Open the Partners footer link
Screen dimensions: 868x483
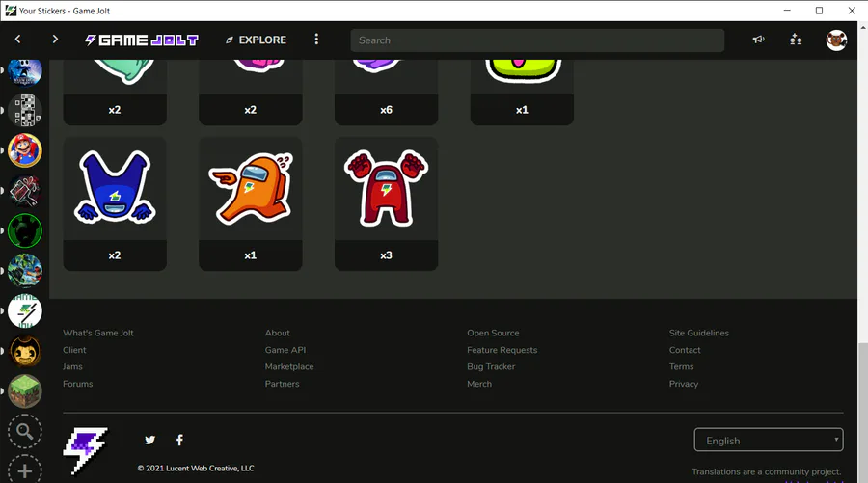[282, 384]
